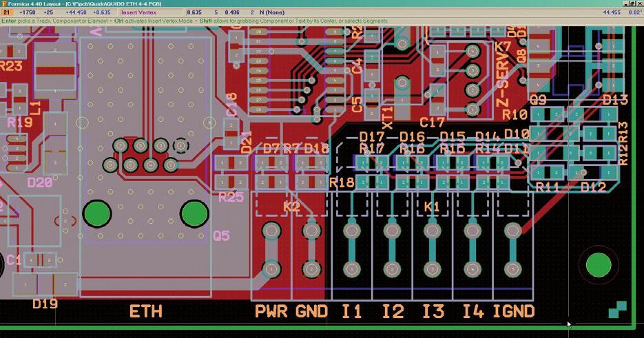Click the N (None) net indicator
644x338 pixels.
coord(272,12)
